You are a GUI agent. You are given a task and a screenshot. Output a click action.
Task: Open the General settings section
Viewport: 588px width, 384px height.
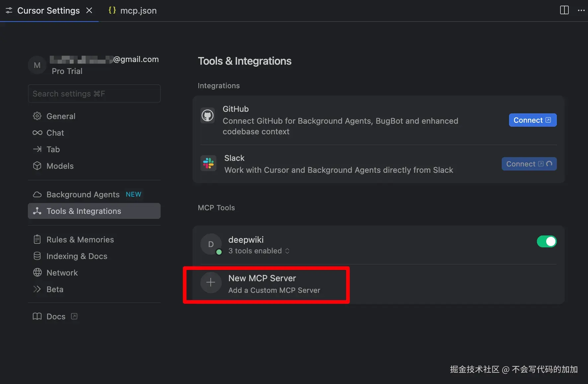tap(61, 116)
